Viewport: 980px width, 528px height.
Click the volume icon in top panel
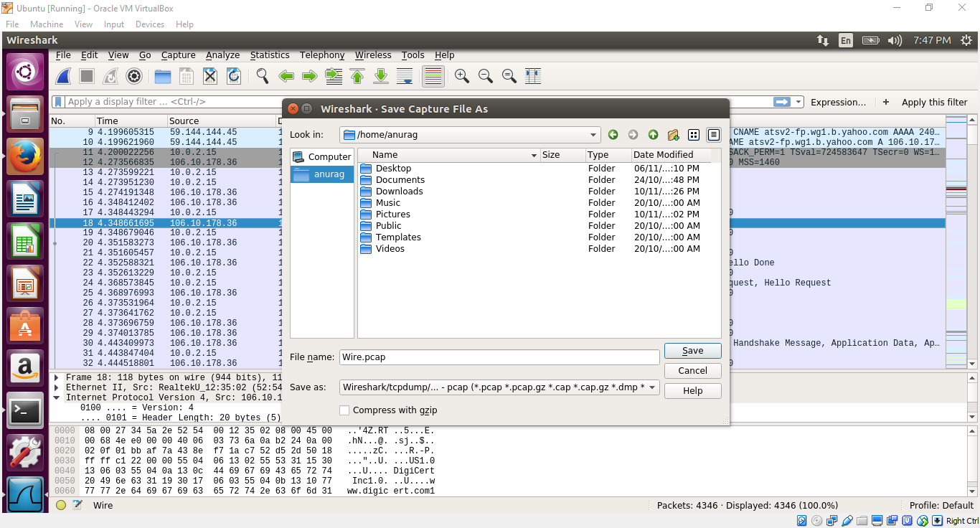(x=895, y=40)
